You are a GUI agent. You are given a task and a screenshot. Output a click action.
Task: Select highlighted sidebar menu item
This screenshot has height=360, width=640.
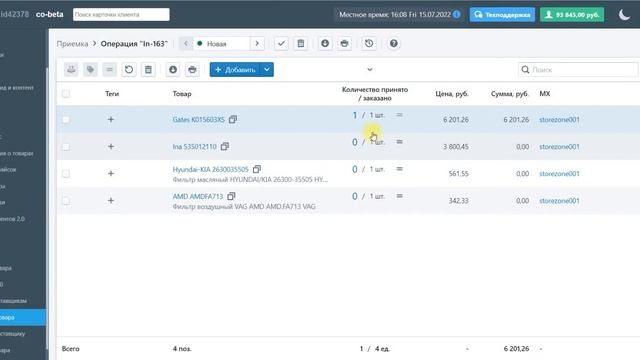tap(23, 317)
